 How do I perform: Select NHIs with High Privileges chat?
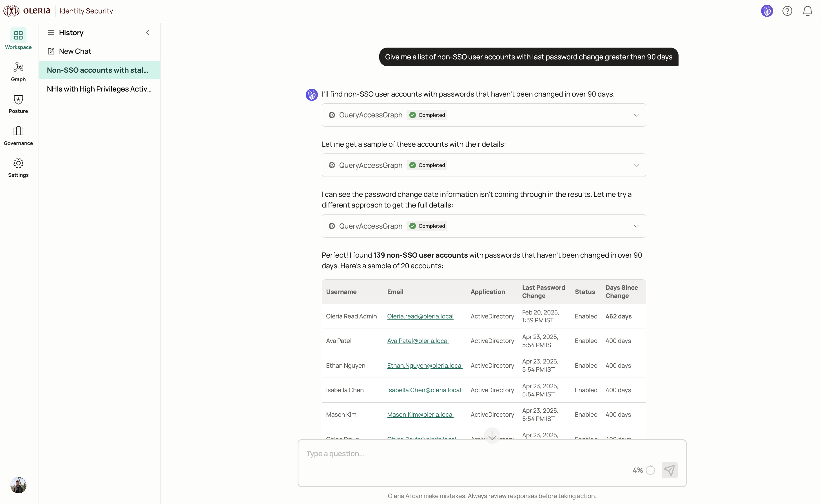click(99, 89)
